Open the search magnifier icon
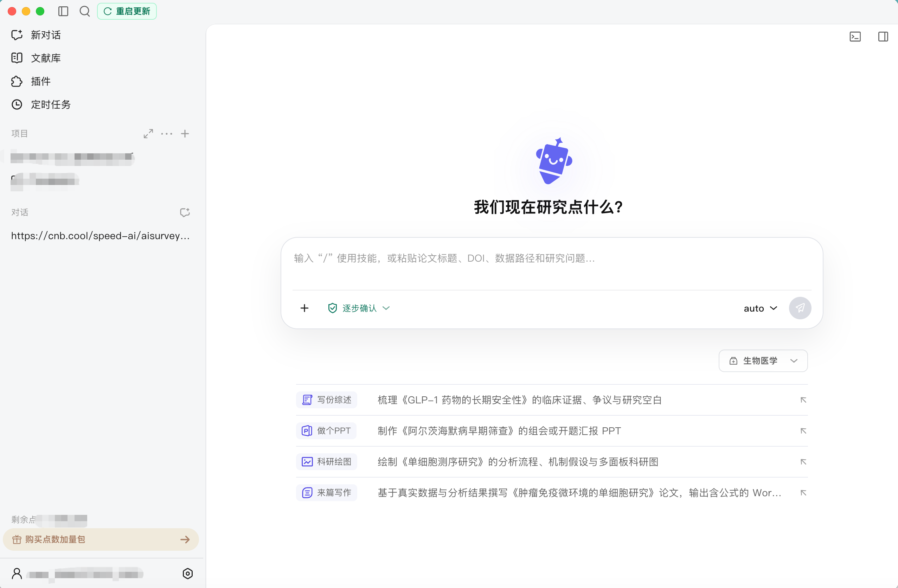The image size is (898, 588). click(x=84, y=11)
